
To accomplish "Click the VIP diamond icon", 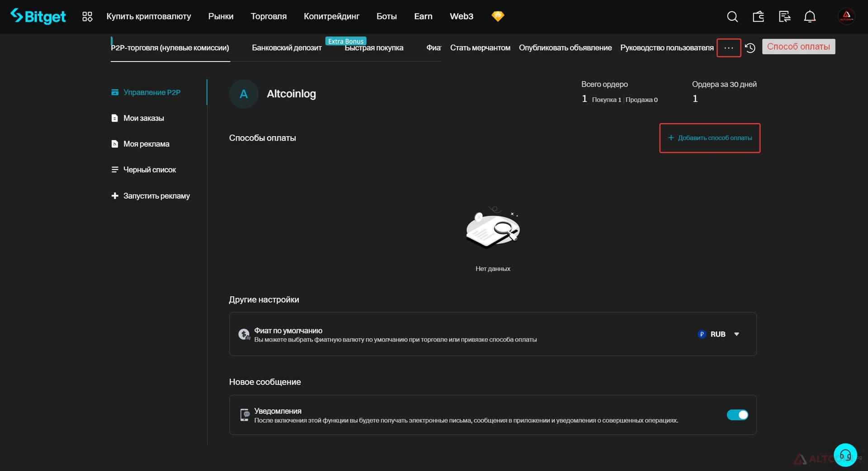I will [498, 16].
